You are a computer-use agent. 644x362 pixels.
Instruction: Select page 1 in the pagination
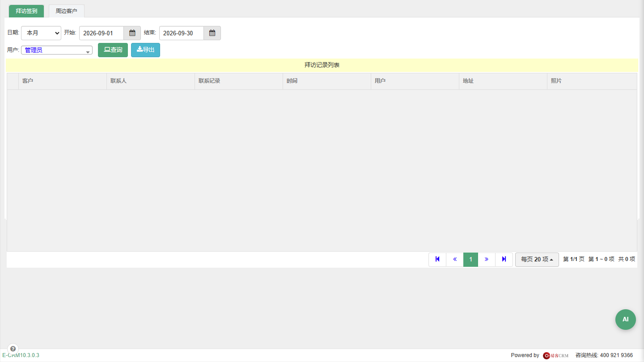pyautogui.click(x=470, y=259)
